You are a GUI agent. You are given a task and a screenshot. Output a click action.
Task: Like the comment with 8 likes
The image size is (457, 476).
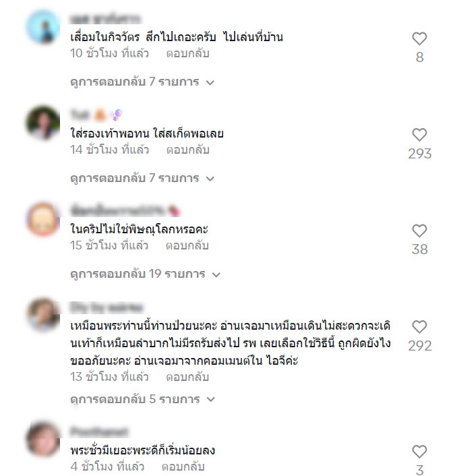(419, 38)
